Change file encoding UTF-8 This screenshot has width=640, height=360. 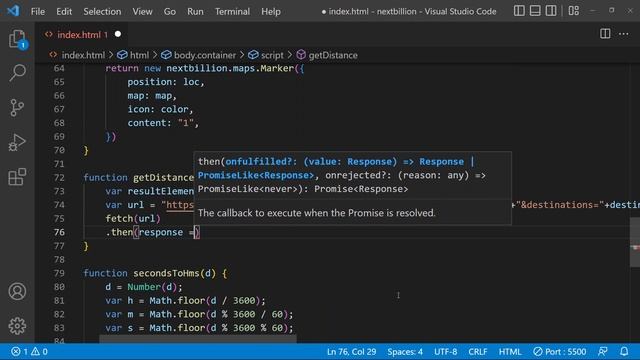coord(445,351)
